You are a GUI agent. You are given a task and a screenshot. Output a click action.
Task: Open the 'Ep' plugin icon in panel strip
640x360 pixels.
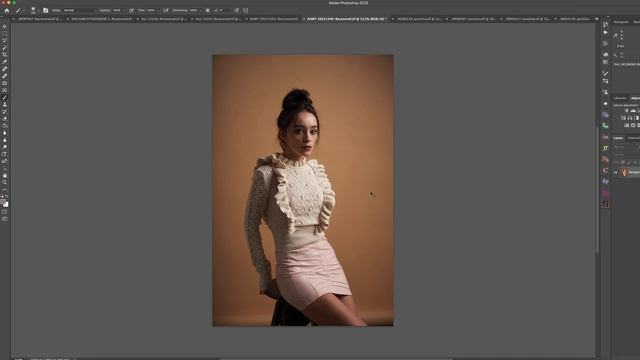tap(605, 181)
